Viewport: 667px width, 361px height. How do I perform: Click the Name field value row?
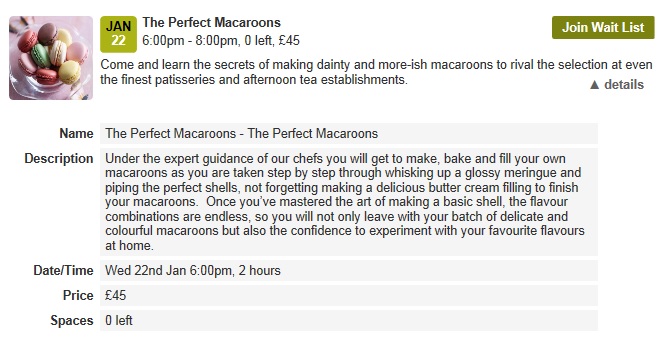[349, 134]
